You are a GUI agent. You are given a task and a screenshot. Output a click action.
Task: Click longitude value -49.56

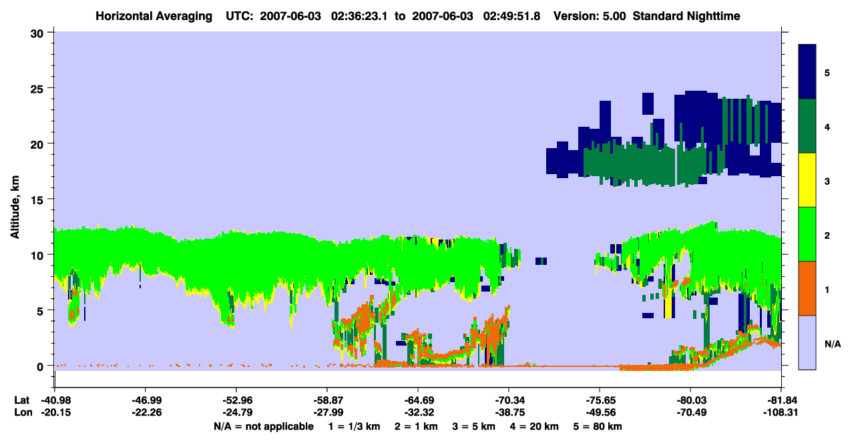[600, 412]
